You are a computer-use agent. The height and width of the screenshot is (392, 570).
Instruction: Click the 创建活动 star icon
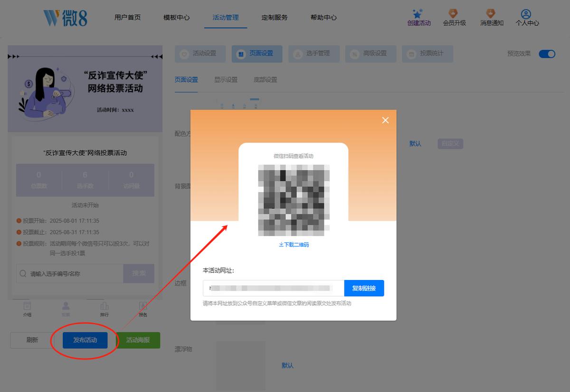pos(418,14)
